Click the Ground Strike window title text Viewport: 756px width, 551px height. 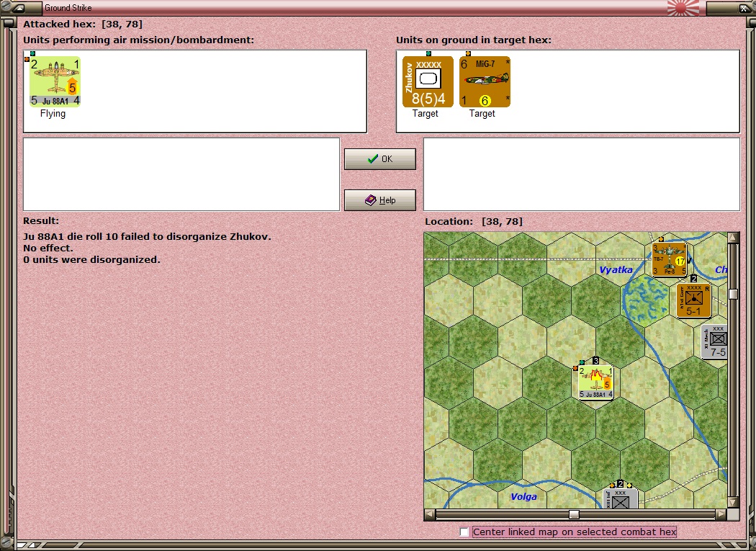[68, 8]
